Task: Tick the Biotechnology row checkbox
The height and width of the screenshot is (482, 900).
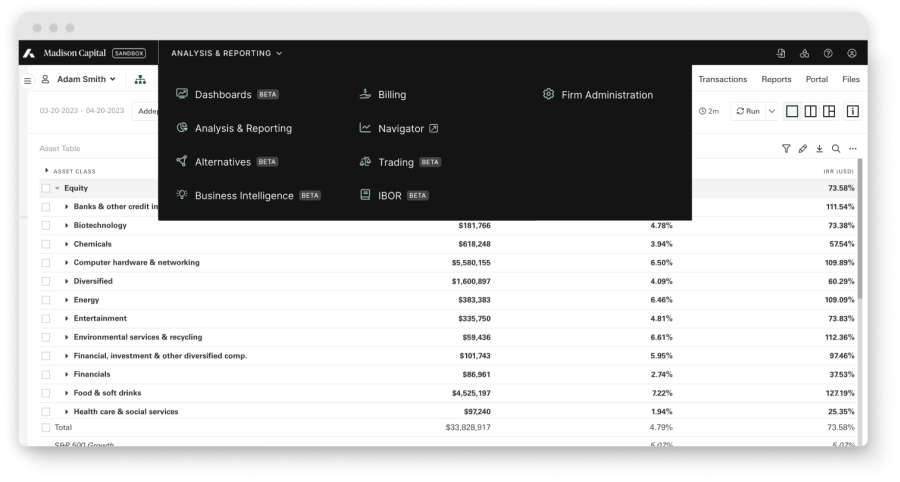Action: click(46, 226)
